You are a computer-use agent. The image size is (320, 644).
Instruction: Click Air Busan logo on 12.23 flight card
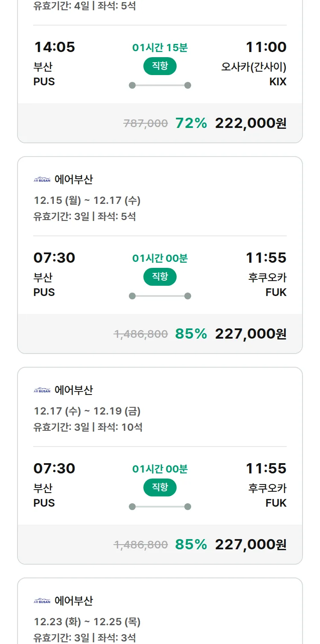42,601
